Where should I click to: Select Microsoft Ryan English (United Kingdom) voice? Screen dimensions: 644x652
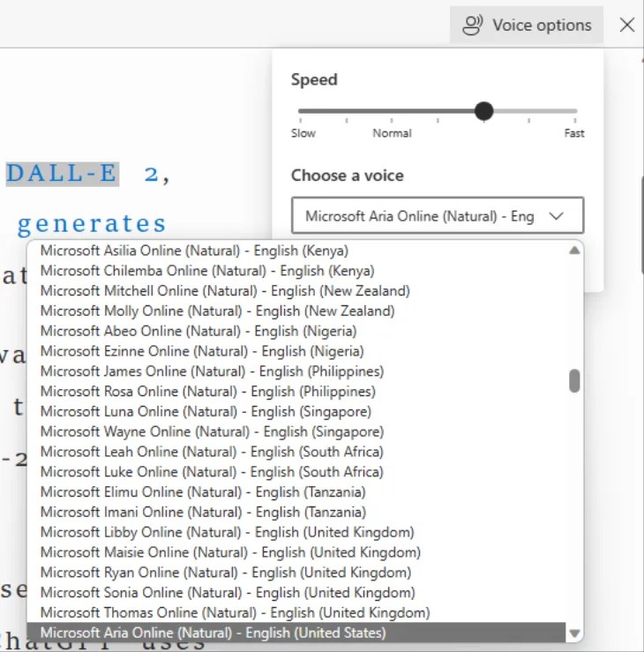[296, 573]
